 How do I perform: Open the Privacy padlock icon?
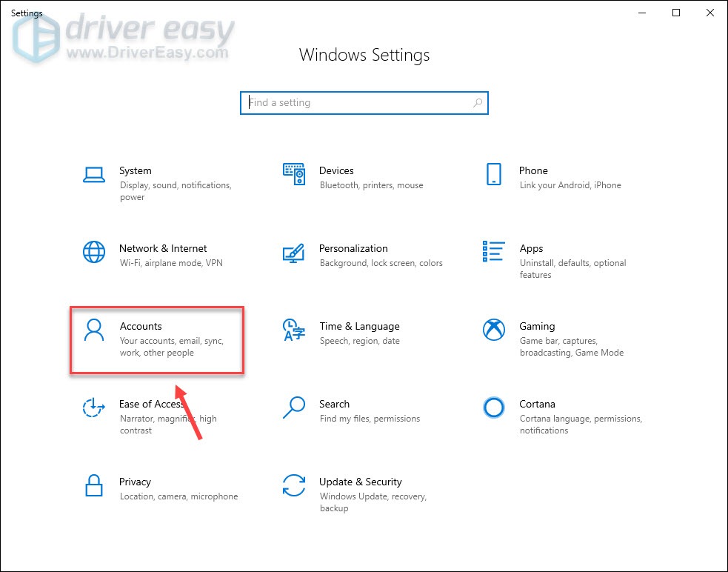[x=94, y=485]
